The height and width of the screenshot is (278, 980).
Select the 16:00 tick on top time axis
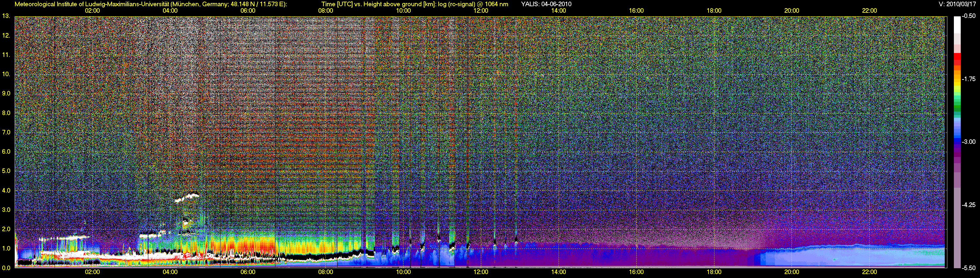636,11
